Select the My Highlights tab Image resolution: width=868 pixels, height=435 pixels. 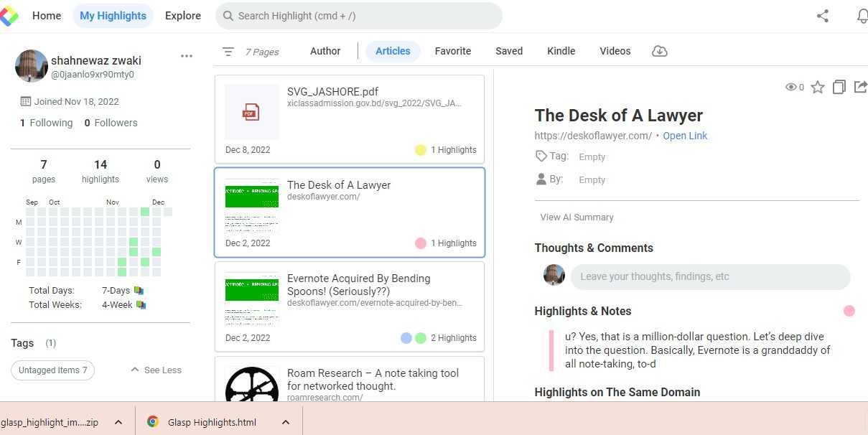(x=113, y=16)
